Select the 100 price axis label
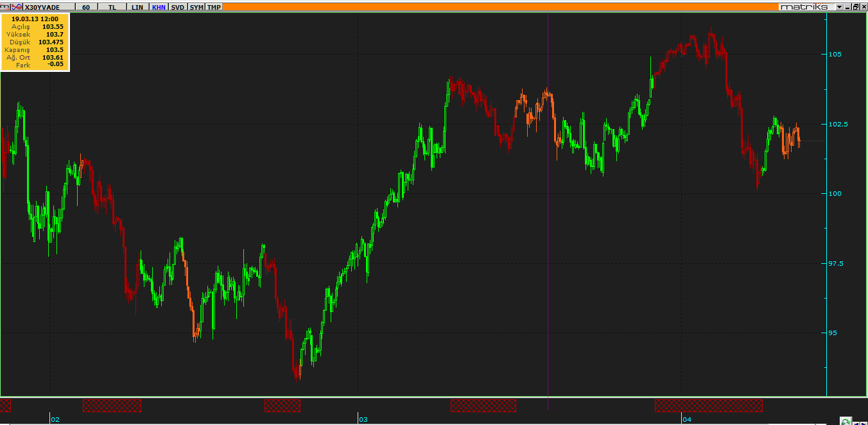Screen dimensions: 868x425 click(835, 193)
